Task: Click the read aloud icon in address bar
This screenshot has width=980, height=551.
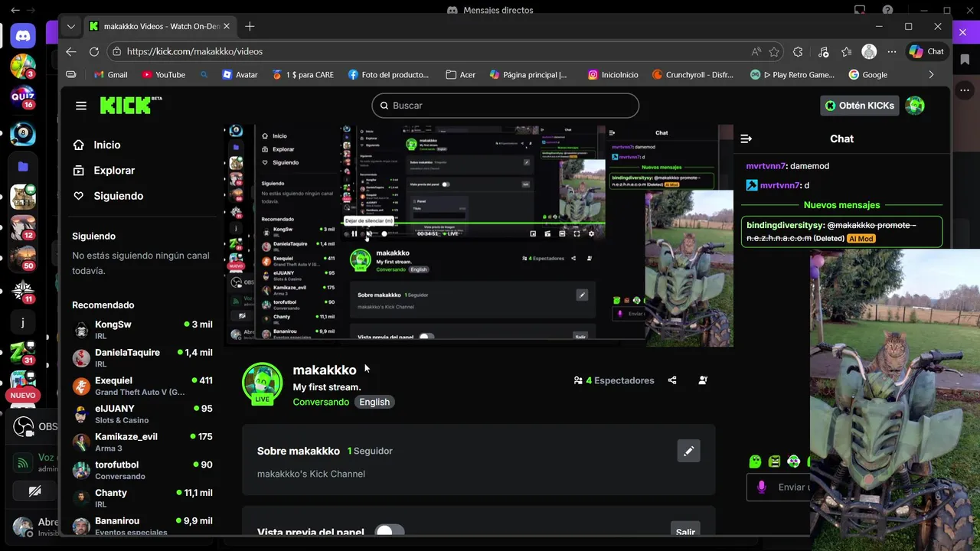Action: (x=756, y=51)
